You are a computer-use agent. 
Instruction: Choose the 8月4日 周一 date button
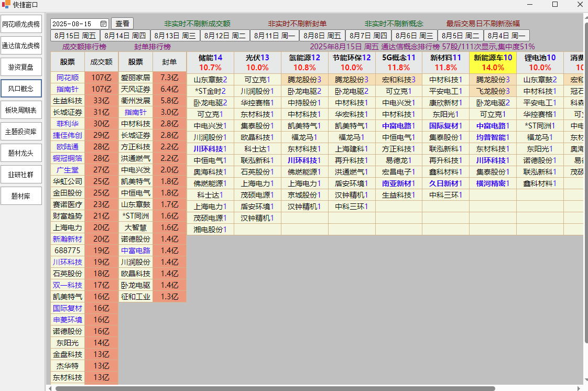pos(506,36)
